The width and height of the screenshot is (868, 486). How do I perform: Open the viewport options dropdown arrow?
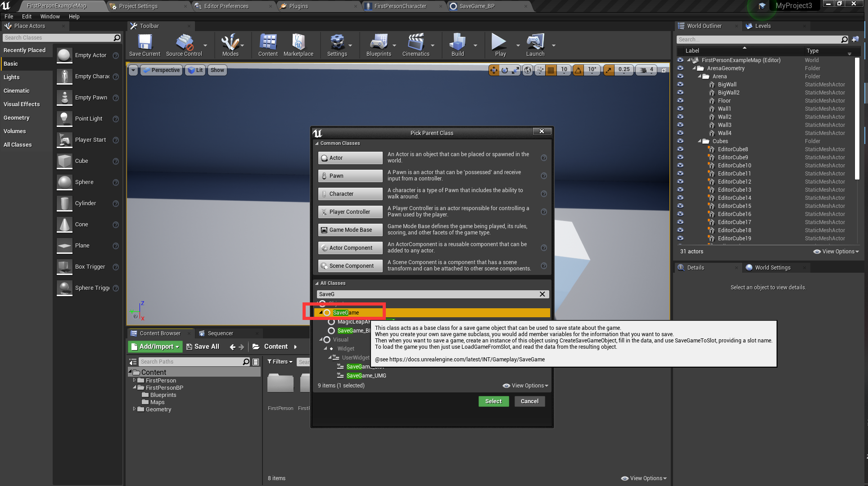(133, 70)
